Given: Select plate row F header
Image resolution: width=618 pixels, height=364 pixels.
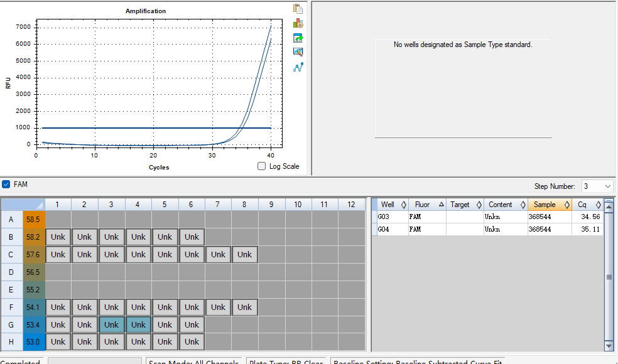Looking at the screenshot, I should click(x=12, y=308).
